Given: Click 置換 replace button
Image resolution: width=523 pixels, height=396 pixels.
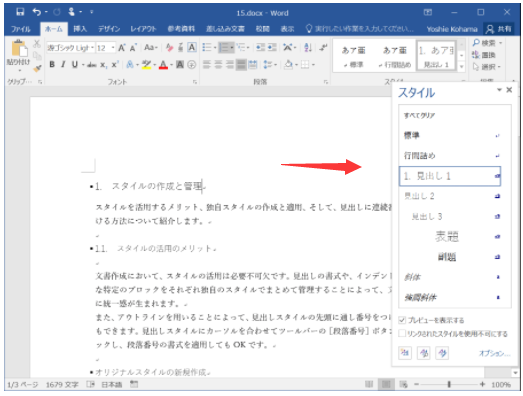Looking at the screenshot, I should pos(484,55).
